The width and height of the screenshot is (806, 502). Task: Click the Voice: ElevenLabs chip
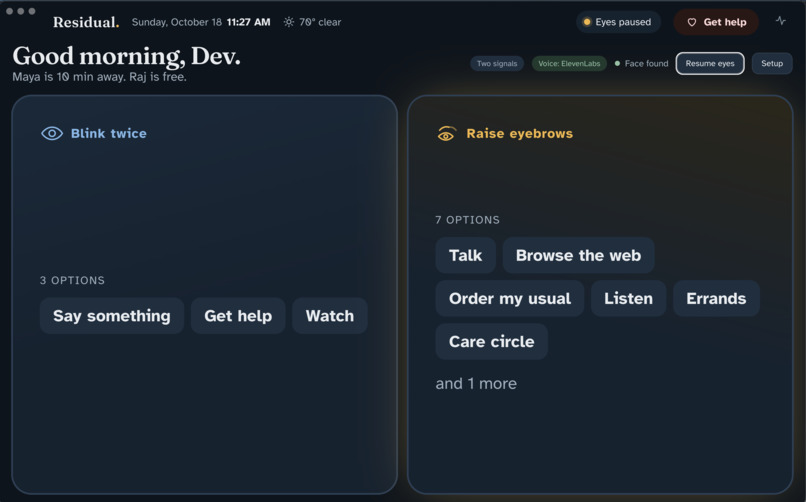coord(569,64)
